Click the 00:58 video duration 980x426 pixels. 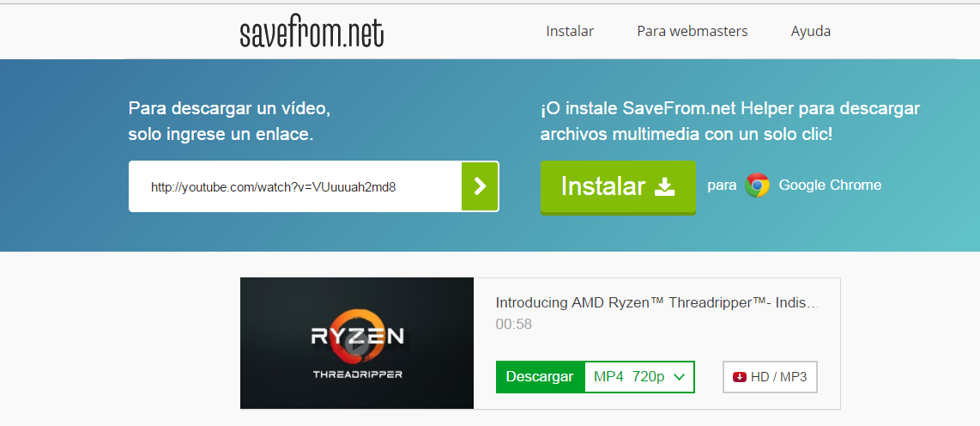coord(513,325)
